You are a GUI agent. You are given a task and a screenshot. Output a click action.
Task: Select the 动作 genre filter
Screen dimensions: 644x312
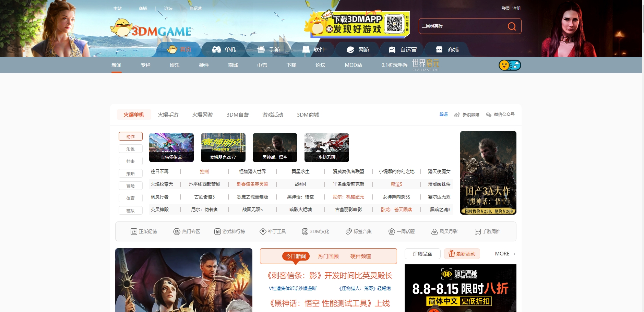(131, 136)
